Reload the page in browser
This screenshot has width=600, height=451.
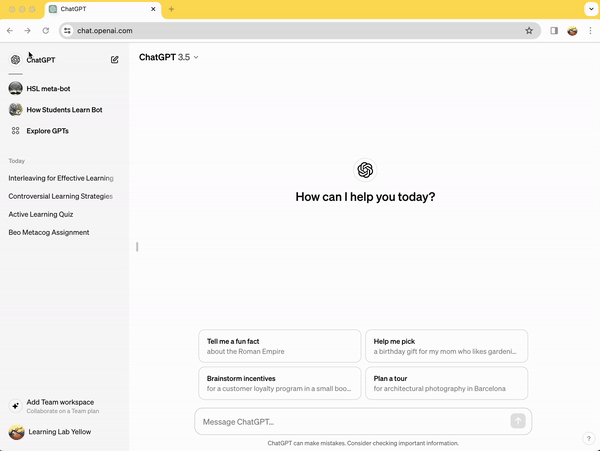[45, 31]
